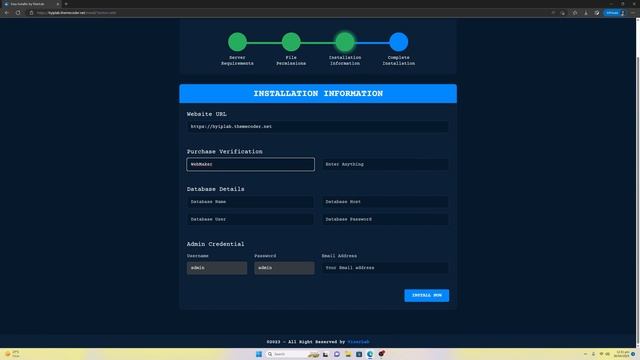This screenshot has height=360, width=640.
Task: Click the InPrivate profile badge
Action: 614,13
